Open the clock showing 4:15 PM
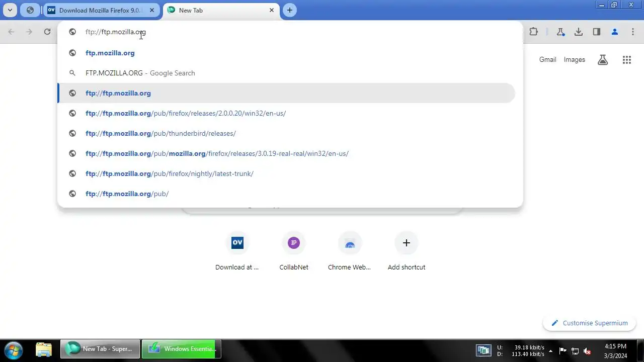644x362 pixels. coord(615,351)
